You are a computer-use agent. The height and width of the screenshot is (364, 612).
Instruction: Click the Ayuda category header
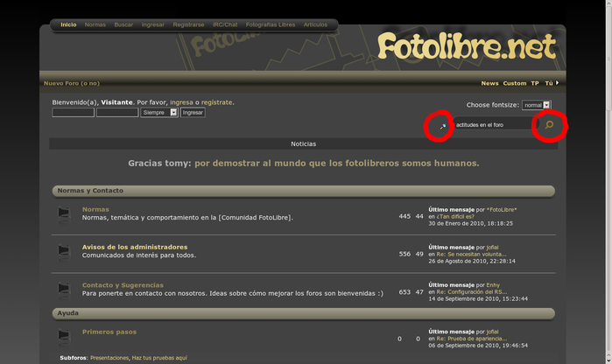pyautogui.click(x=304, y=313)
